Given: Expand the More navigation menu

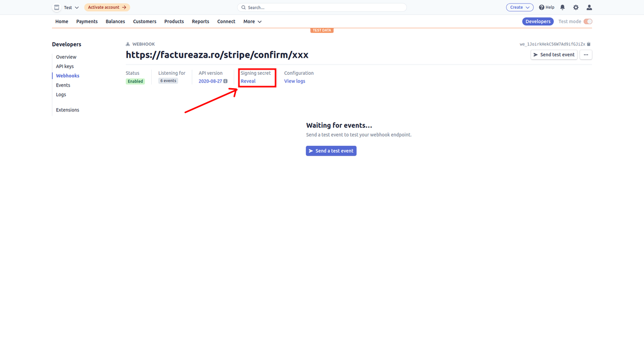Looking at the screenshot, I should tap(252, 22).
